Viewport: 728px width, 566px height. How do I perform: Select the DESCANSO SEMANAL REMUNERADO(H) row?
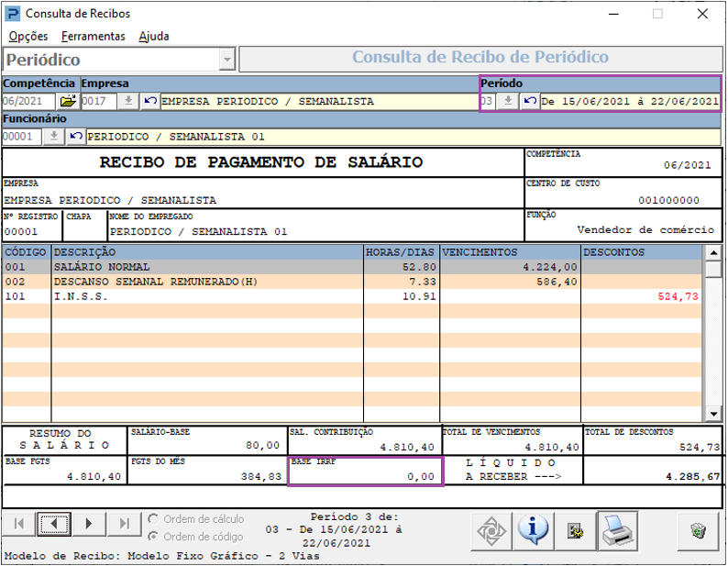[352, 282]
